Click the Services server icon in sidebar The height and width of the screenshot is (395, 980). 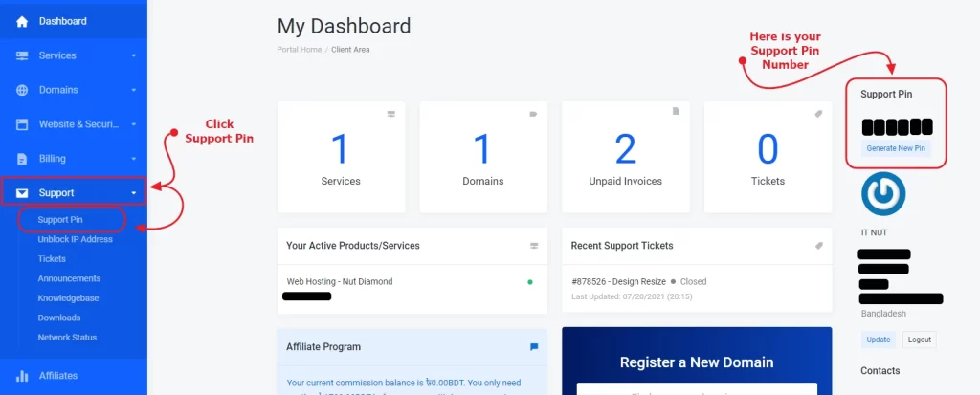(x=22, y=55)
